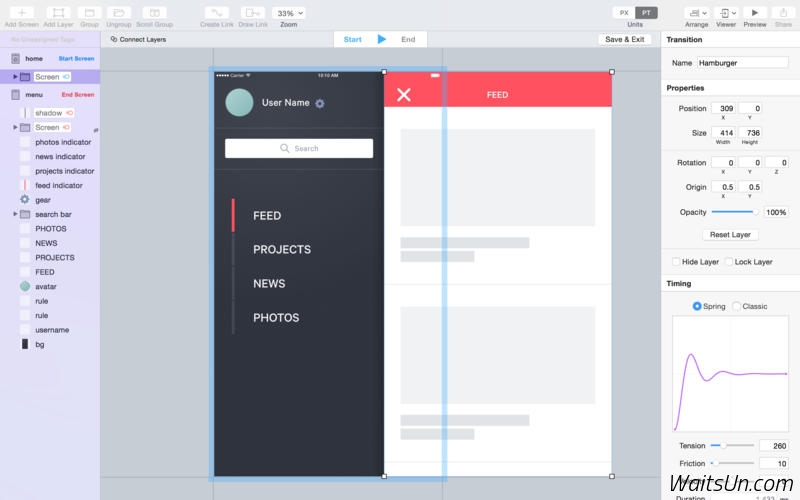
Task: Click FEED menu item in canvas
Action: point(267,216)
